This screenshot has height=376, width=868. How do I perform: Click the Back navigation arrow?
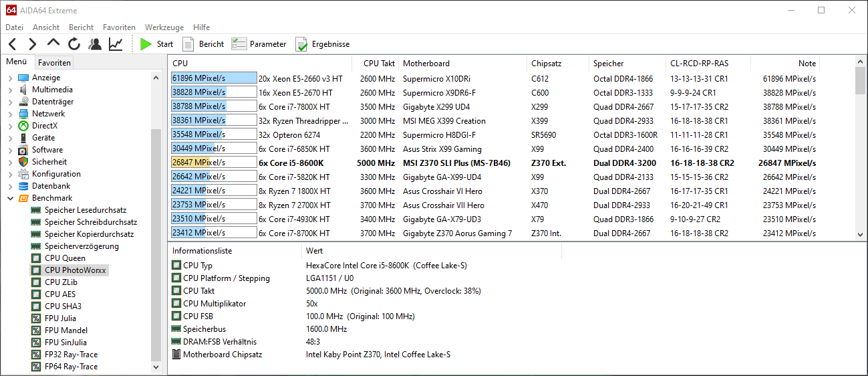(x=12, y=44)
